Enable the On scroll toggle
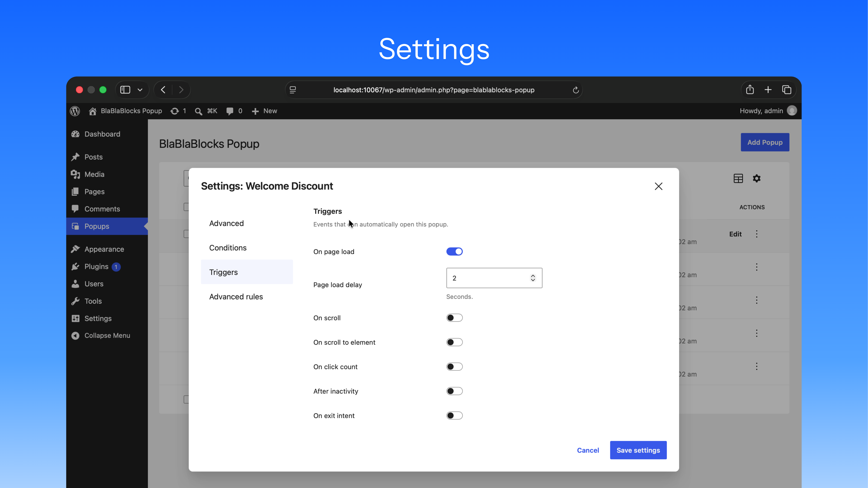The height and width of the screenshot is (488, 868). click(455, 318)
